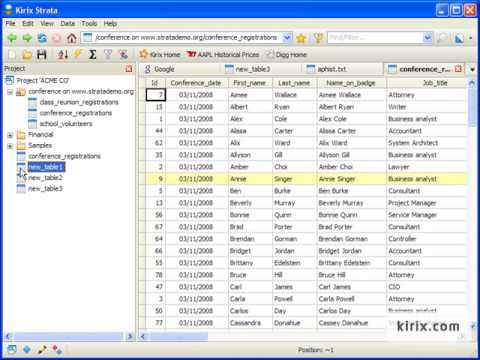This screenshot has width=480, height=360.
Task: Click the 'Annie Singer' badge cell
Action: point(351,179)
